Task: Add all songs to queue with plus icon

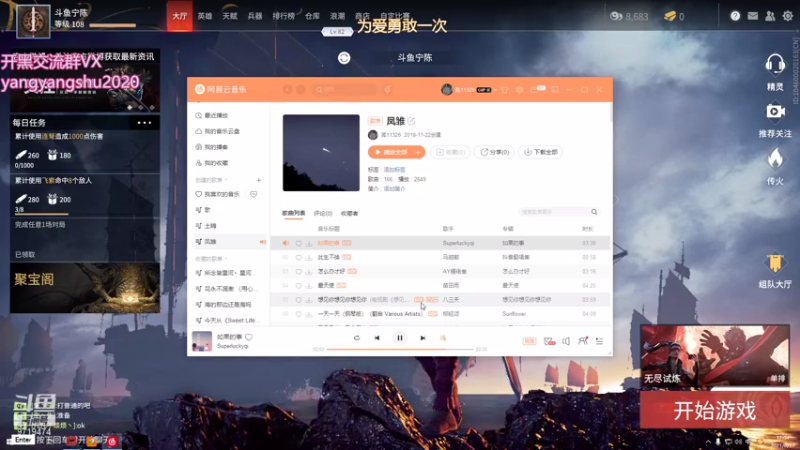Action: click(x=418, y=152)
